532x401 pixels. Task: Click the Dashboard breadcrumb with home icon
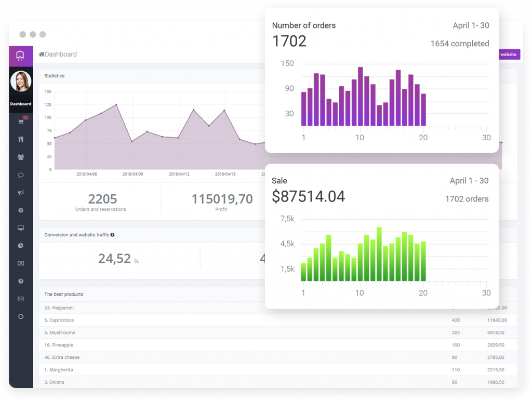[58, 55]
